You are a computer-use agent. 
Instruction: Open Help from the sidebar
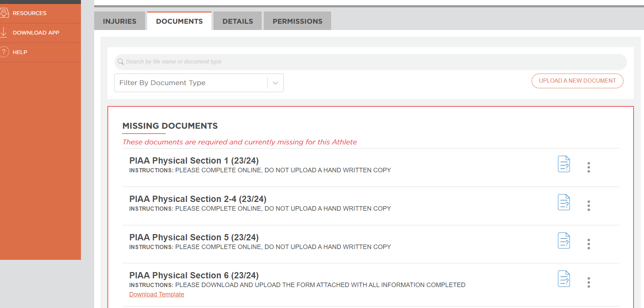pos(40,52)
